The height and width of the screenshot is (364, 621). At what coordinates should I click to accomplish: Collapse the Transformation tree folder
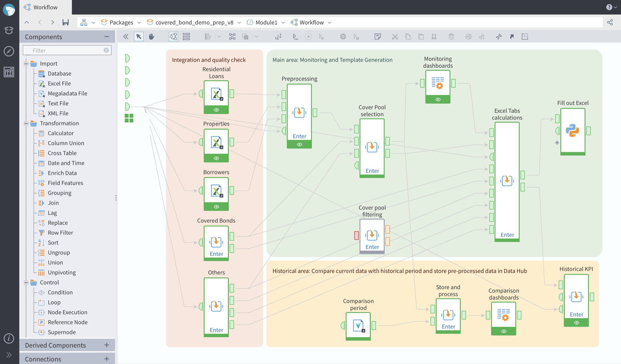click(26, 123)
